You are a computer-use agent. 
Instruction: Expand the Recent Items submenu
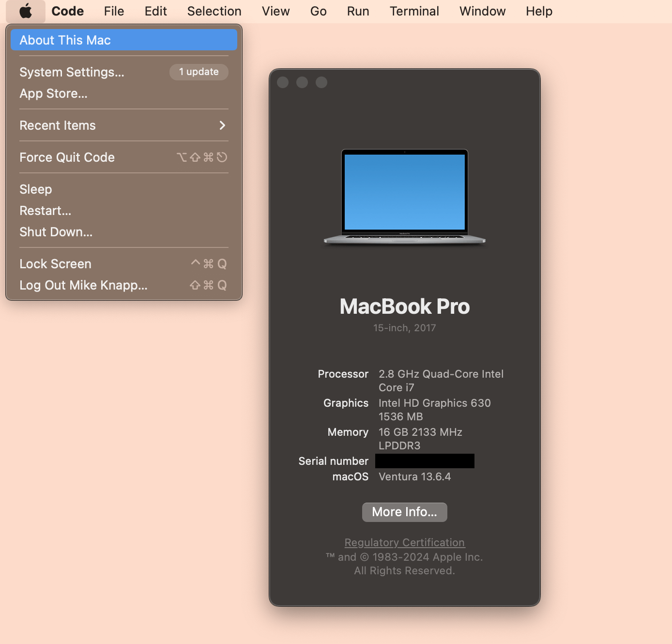(124, 125)
